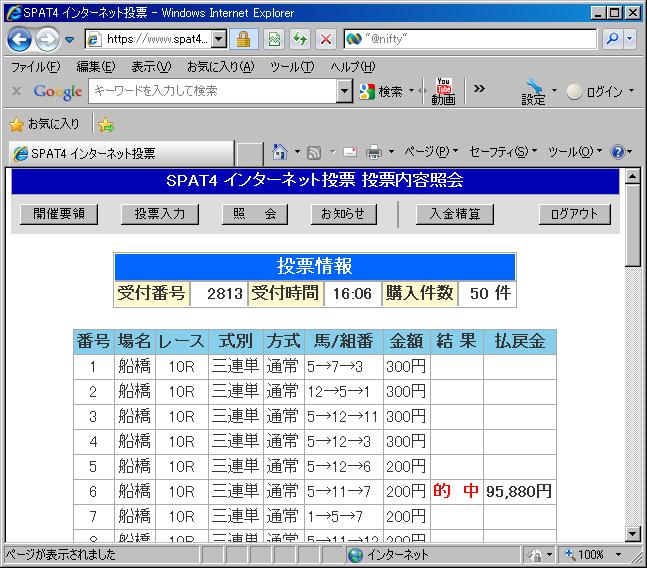647x568 pixels.
Task: Click the ログアウト button
Action: click(x=574, y=214)
